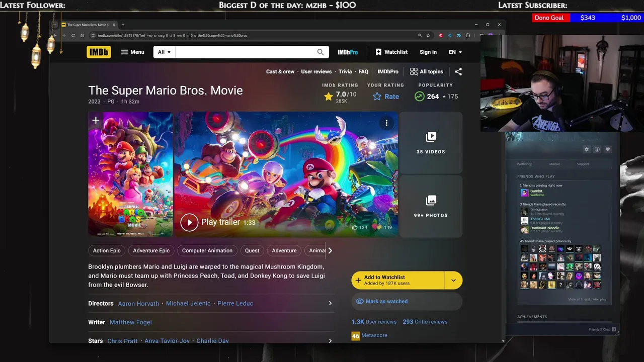Click the Add to Watchlist button
This screenshot has width=644, height=362.
click(x=397, y=280)
